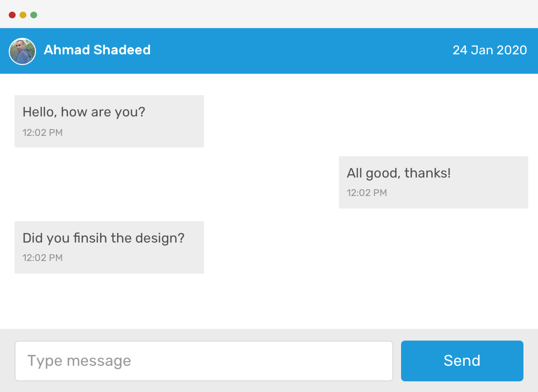
Task: Click the timestamp under the design question
Action: tap(43, 258)
